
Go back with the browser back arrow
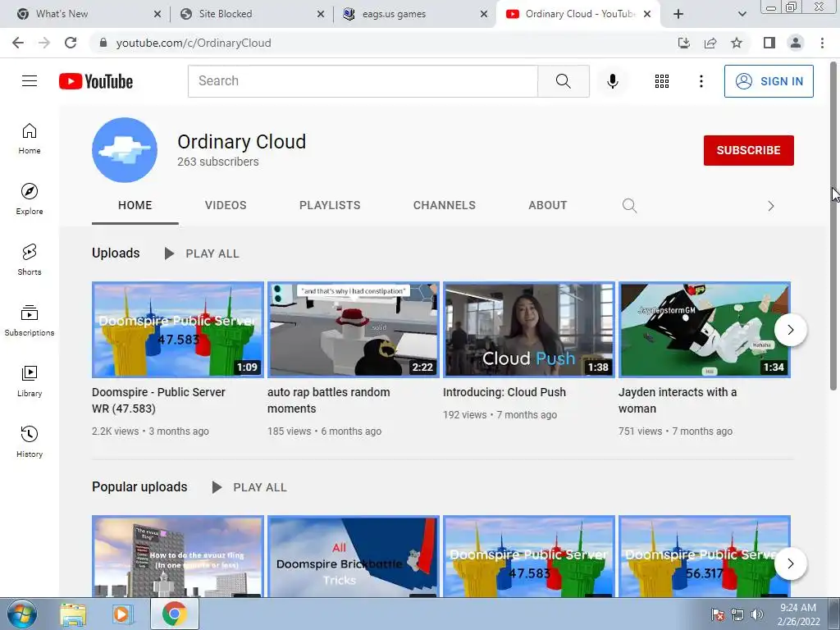pyautogui.click(x=18, y=43)
